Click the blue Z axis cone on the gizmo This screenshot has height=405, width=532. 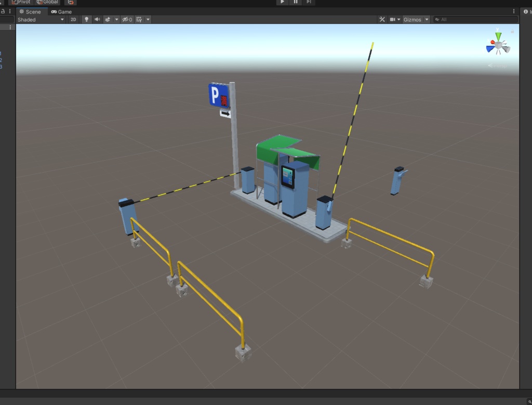click(490, 49)
